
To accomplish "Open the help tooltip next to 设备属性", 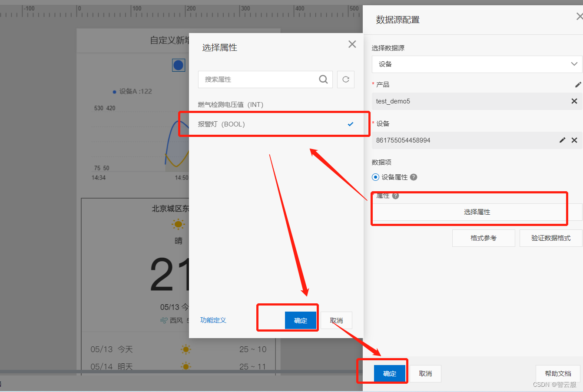I will 414,177.
